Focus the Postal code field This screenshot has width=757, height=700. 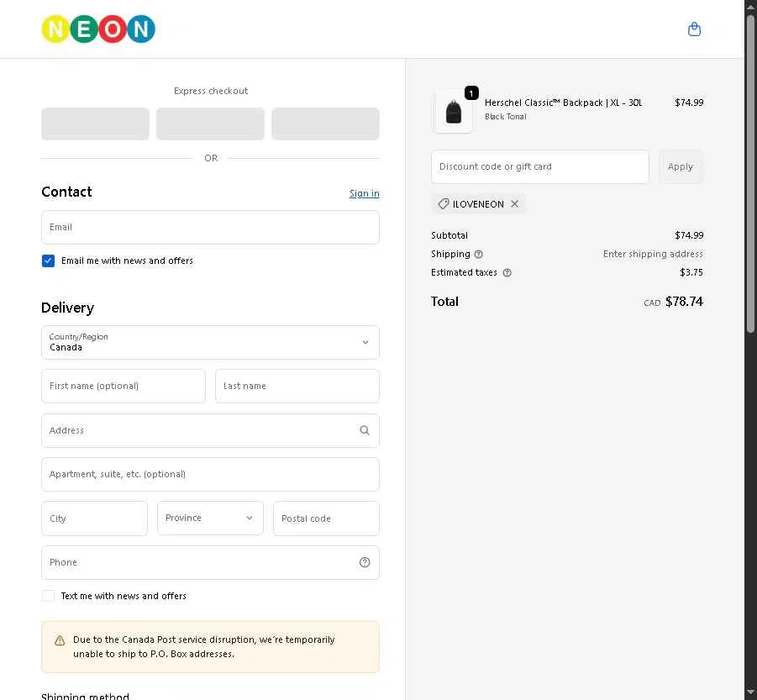click(326, 518)
